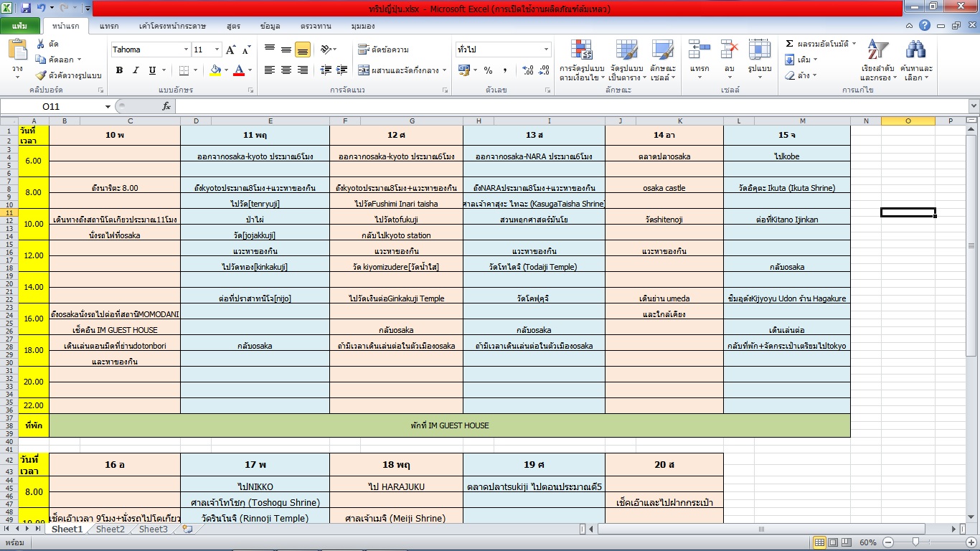980x551 pixels.
Task: Switch to the Insert (แทรก) ribbon tab
Action: coord(109,26)
